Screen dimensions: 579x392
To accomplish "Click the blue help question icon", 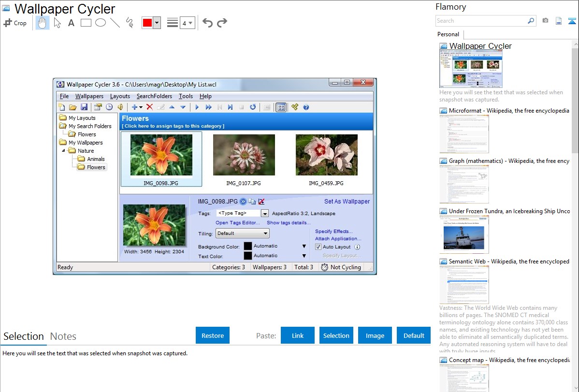I will [x=306, y=107].
